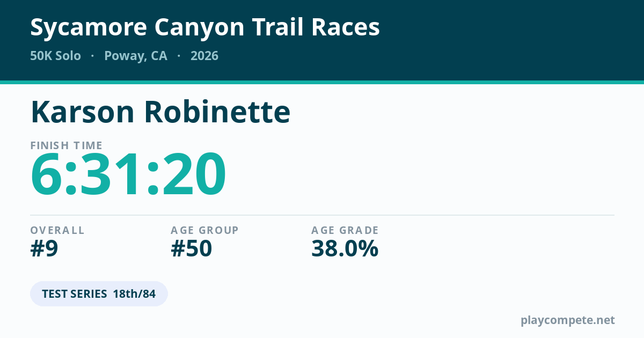Click the dot separator after 50K Solo
This screenshot has height=338, width=644.
pyautogui.click(x=92, y=56)
